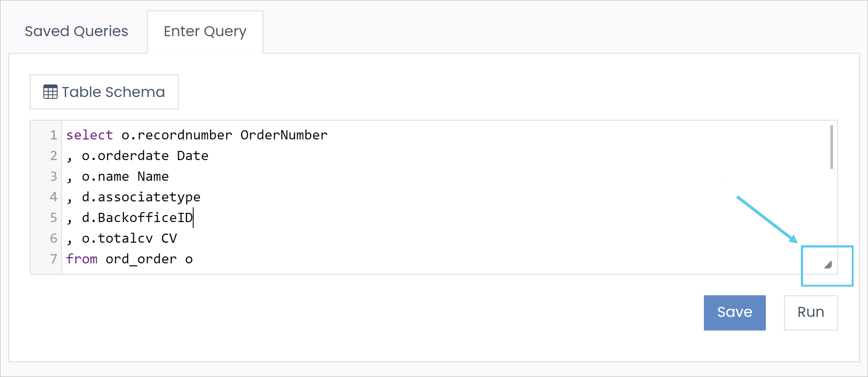Open the Saved Queries tab
The image size is (868, 377).
click(76, 31)
